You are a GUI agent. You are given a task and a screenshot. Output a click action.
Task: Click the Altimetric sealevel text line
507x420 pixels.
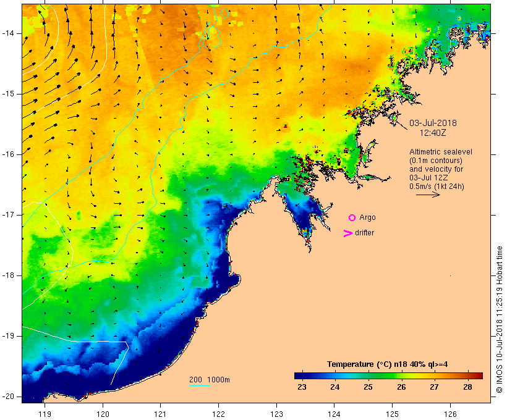pos(441,152)
